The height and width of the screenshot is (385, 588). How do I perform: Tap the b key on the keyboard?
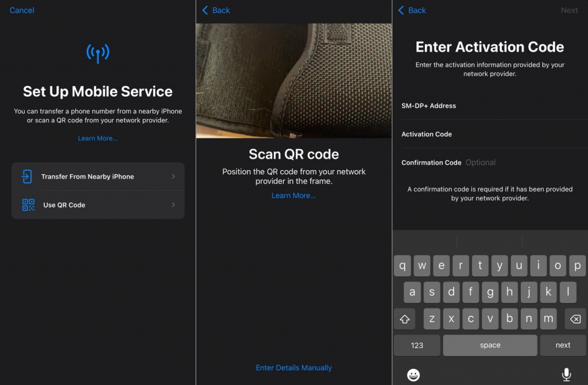point(510,319)
